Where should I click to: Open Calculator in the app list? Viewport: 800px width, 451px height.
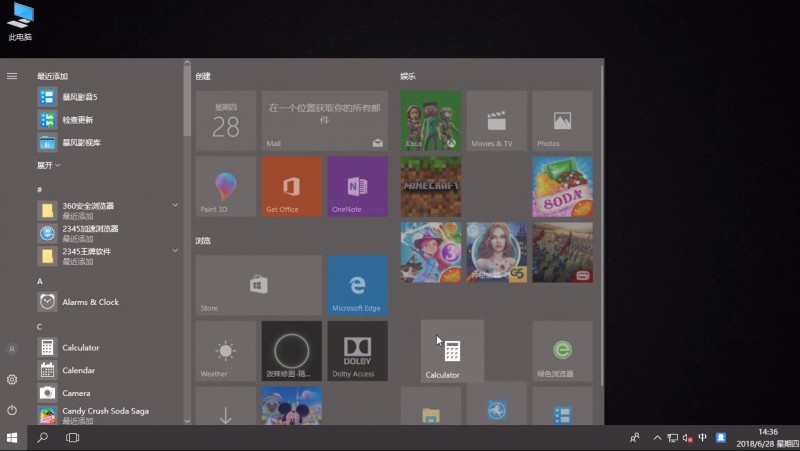(x=108, y=347)
